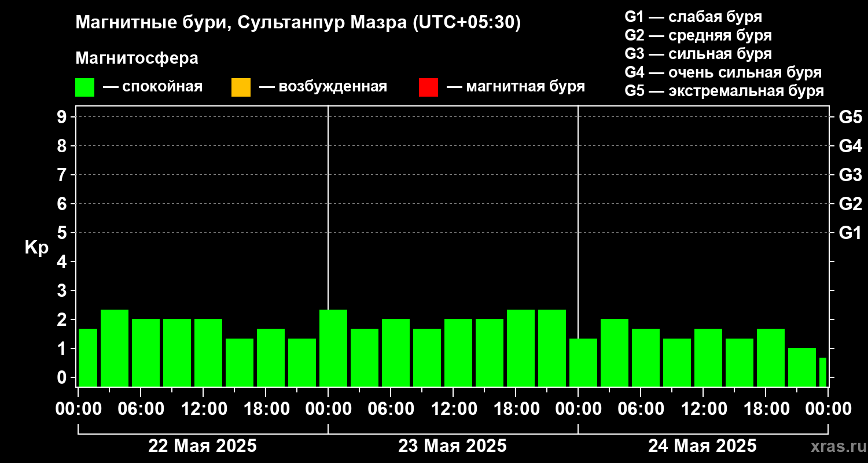The height and width of the screenshot is (463, 868).
Task: Click the Kp axis value 3
Action: 61,291
